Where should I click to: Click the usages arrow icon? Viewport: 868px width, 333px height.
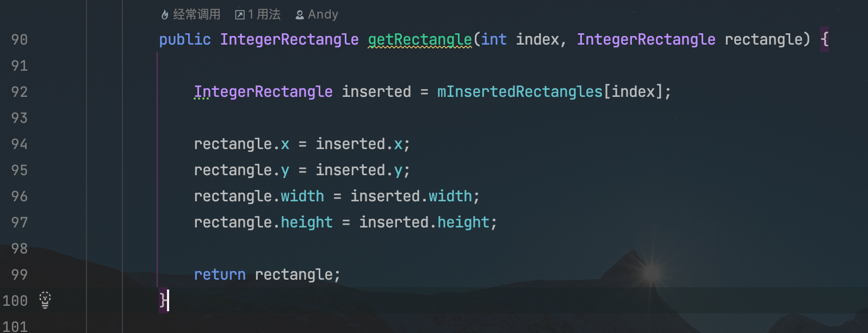240,15
